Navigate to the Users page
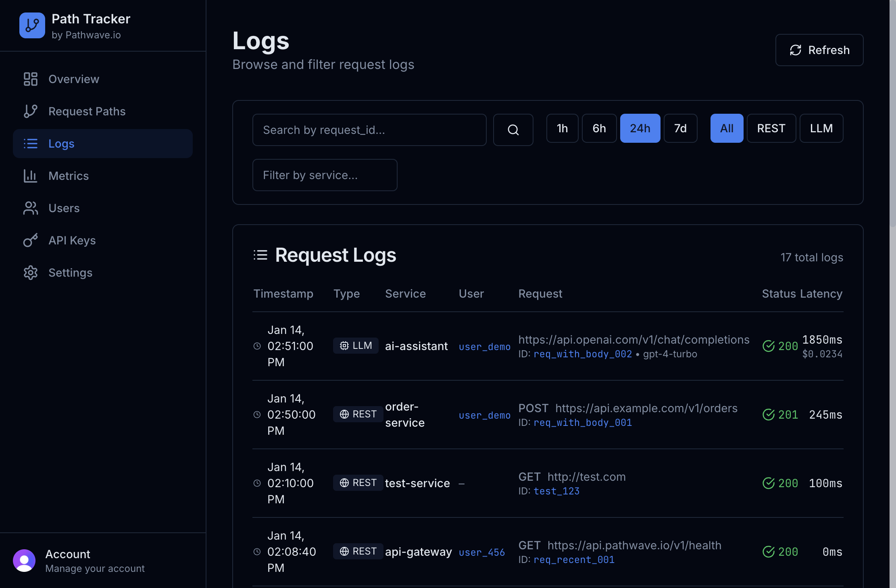The width and height of the screenshot is (896, 588). [x=64, y=208]
